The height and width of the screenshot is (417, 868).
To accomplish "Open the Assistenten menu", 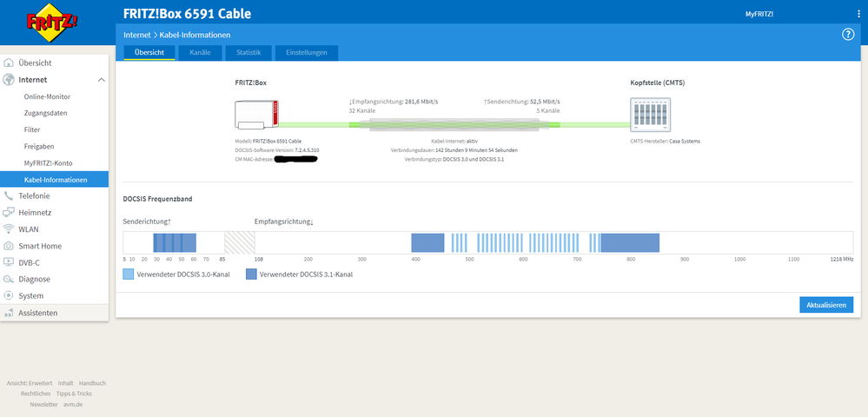I will (54, 313).
